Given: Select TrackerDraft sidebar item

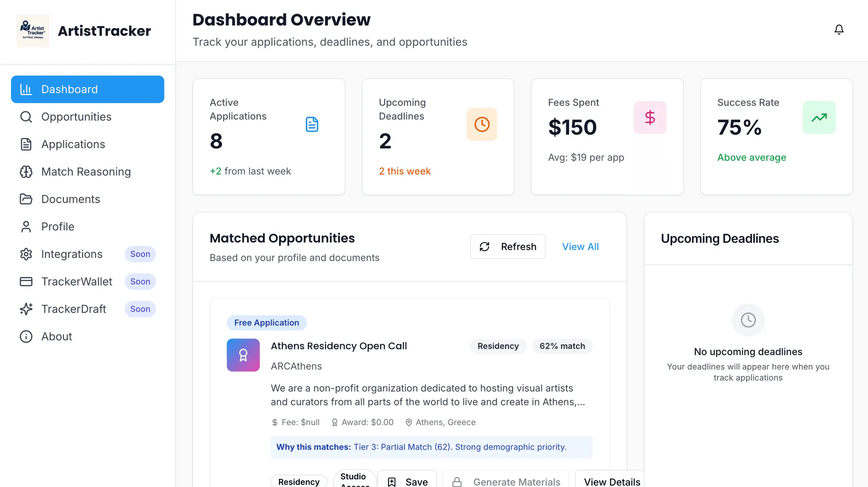Looking at the screenshot, I should coord(88,309).
